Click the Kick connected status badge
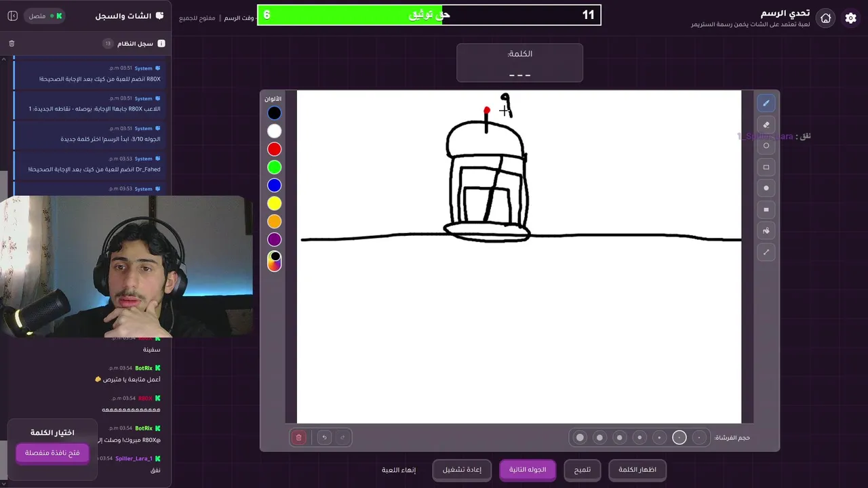Screen dimensions: 868x488 point(45,16)
